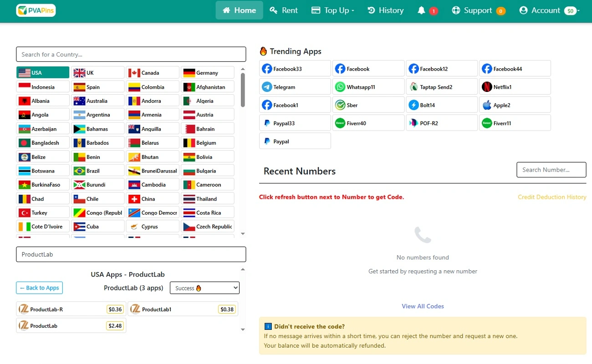
Task: Go to the Home tab
Action: (239, 10)
